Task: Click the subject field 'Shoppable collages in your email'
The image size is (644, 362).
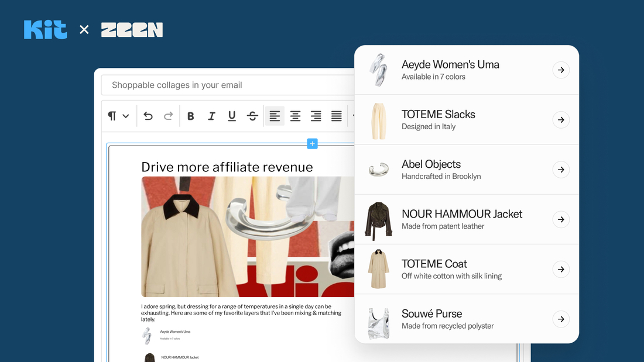Action: (x=228, y=85)
